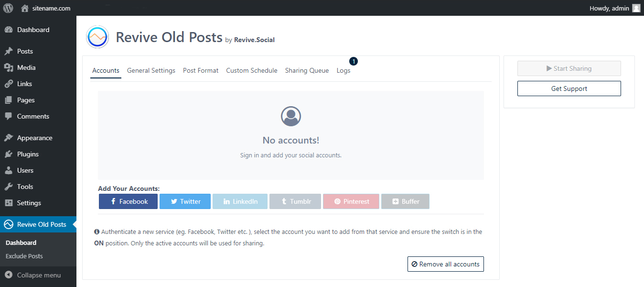Click the Comments bubble icon
Viewport: 644px width, 287px height.
tap(9, 116)
